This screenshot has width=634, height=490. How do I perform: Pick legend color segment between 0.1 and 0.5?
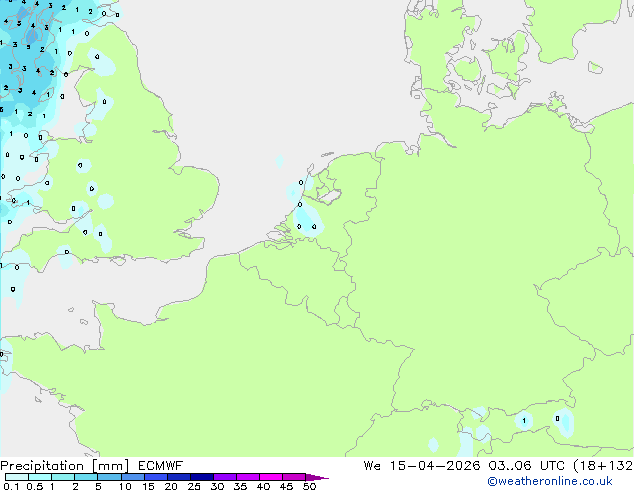click(17, 477)
